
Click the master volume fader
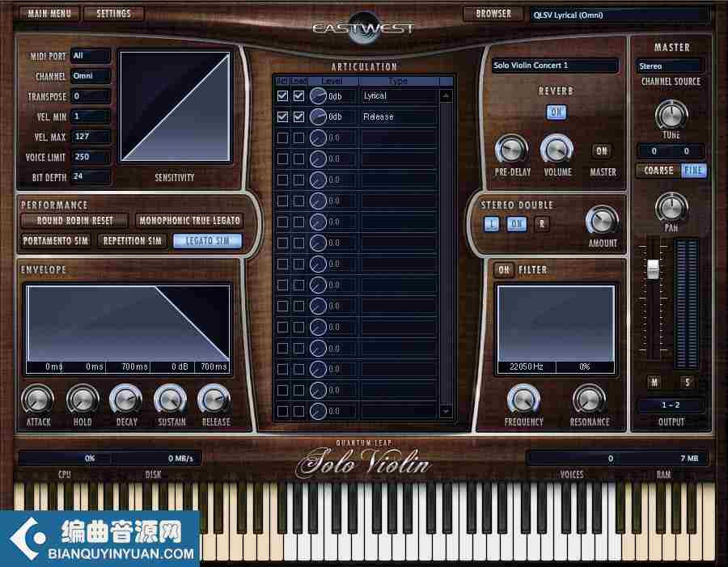tap(653, 269)
